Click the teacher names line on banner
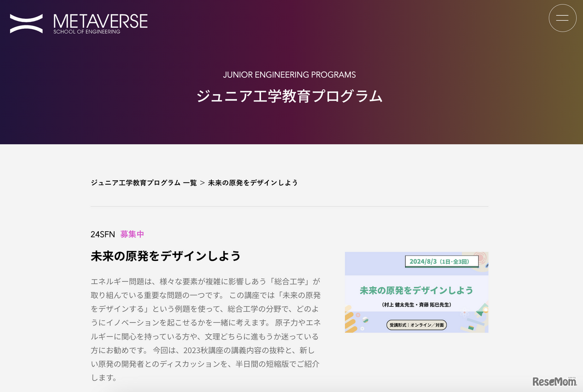 [416, 304]
